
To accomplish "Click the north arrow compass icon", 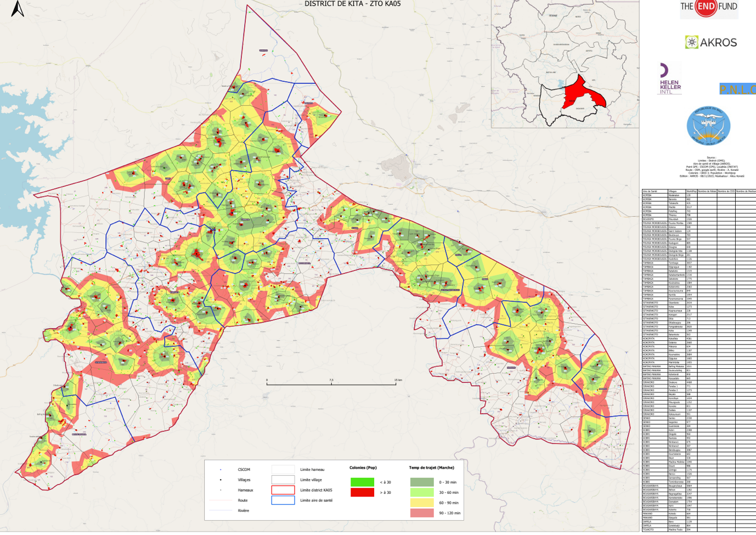I will (18, 9).
